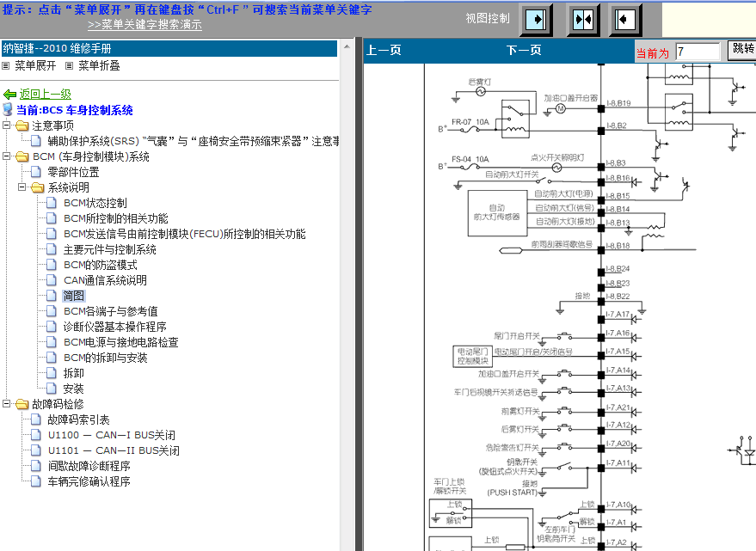The height and width of the screenshot is (551, 756).
Task: Click the expand-right view control icon
Action: pos(538,19)
